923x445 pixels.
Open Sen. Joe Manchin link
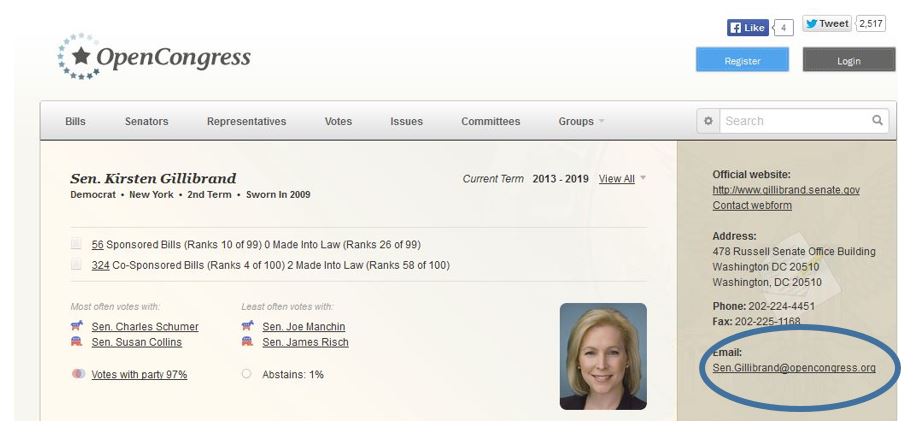[304, 326]
